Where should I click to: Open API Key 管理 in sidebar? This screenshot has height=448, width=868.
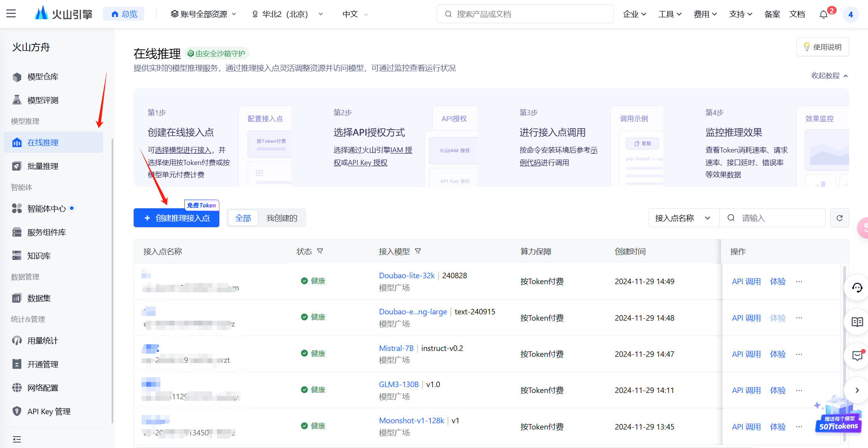(49, 411)
